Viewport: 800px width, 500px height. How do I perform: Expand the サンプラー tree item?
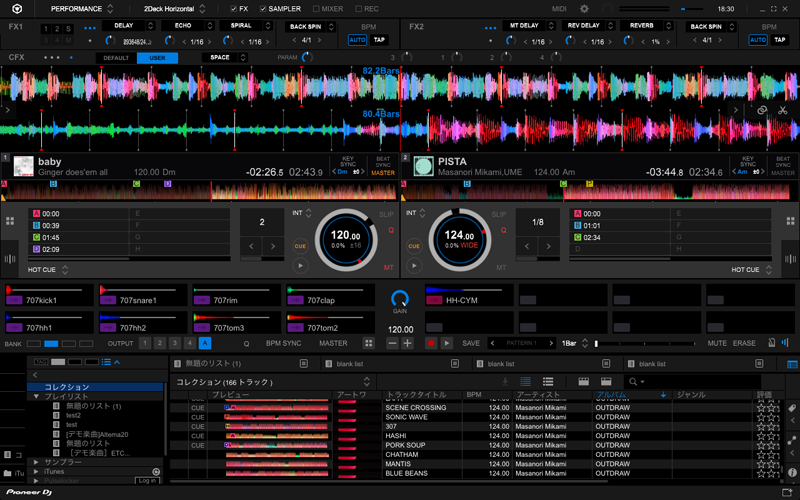[36, 462]
